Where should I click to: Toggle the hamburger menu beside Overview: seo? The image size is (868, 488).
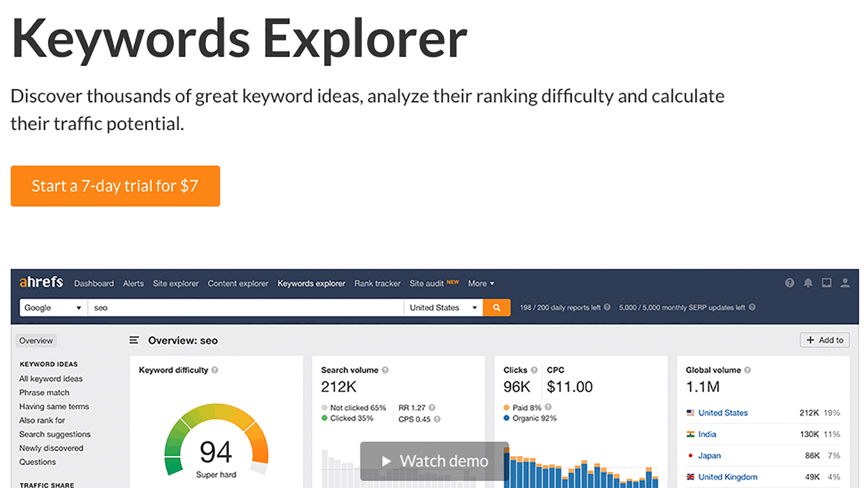134,340
